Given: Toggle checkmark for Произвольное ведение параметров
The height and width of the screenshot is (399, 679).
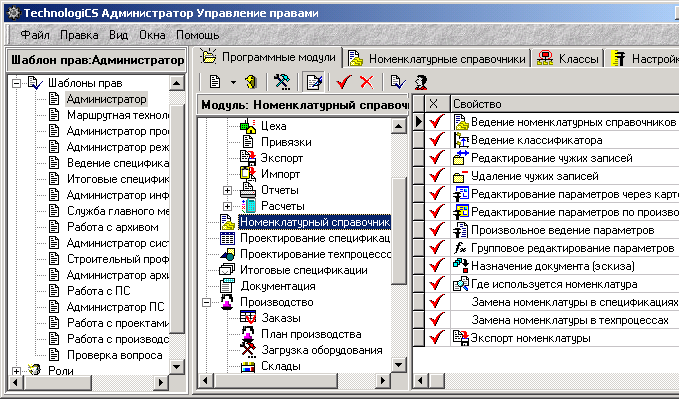Looking at the screenshot, I should coord(437,230).
